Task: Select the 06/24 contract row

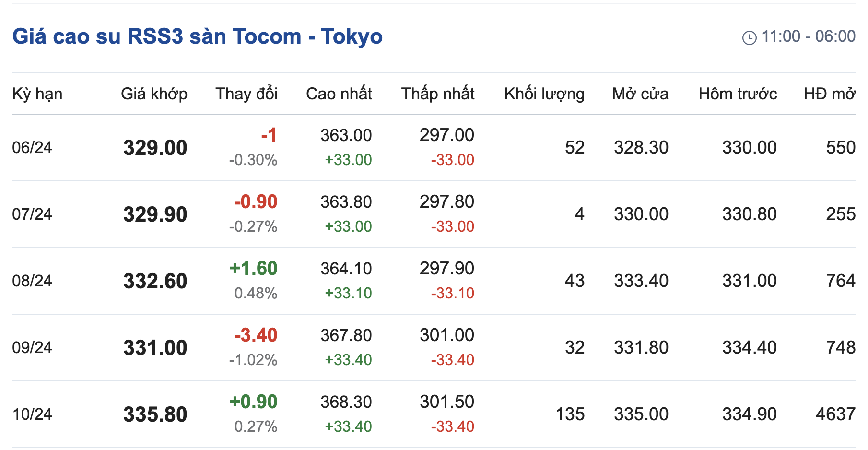Action: pyautogui.click(x=32, y=147)
